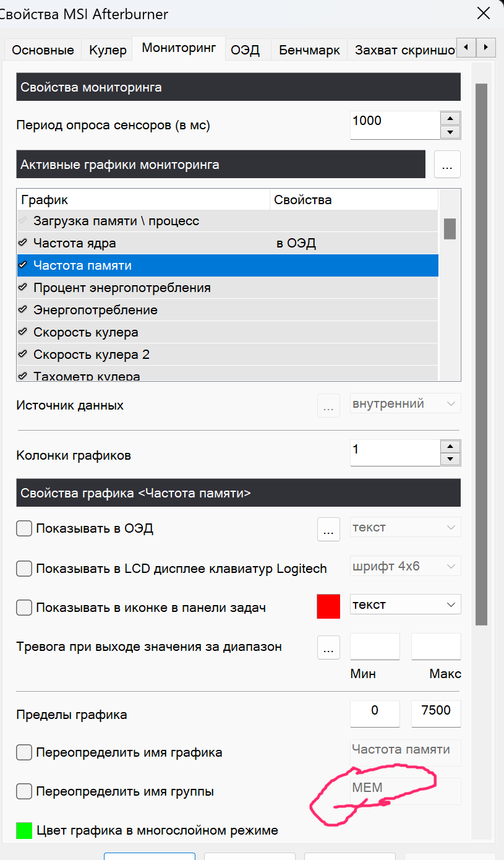
Task: Open the внутренний data source dropdown
Action: (x=406, y=404)
